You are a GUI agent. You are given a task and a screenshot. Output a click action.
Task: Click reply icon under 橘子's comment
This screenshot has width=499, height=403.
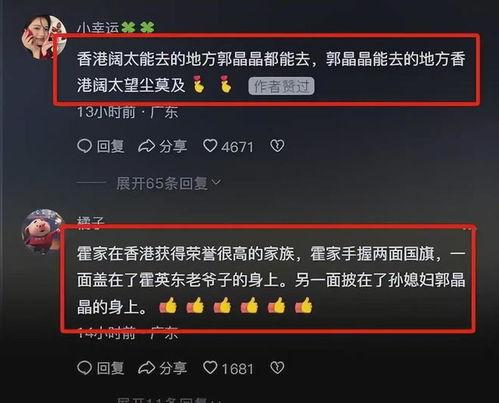pyautogui.click(x=84, y=368)
